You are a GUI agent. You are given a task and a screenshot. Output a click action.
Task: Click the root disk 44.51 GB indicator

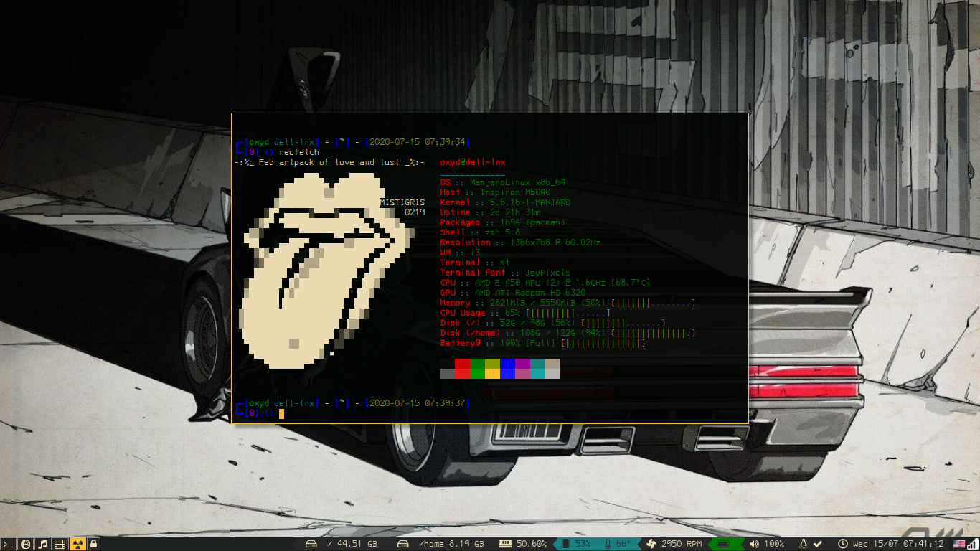[341, 544]
